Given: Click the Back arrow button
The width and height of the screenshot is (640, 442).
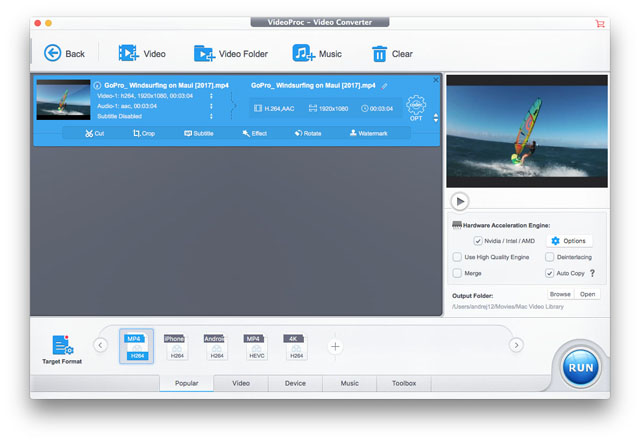Looking at the screenshot, I should point(53,53).
